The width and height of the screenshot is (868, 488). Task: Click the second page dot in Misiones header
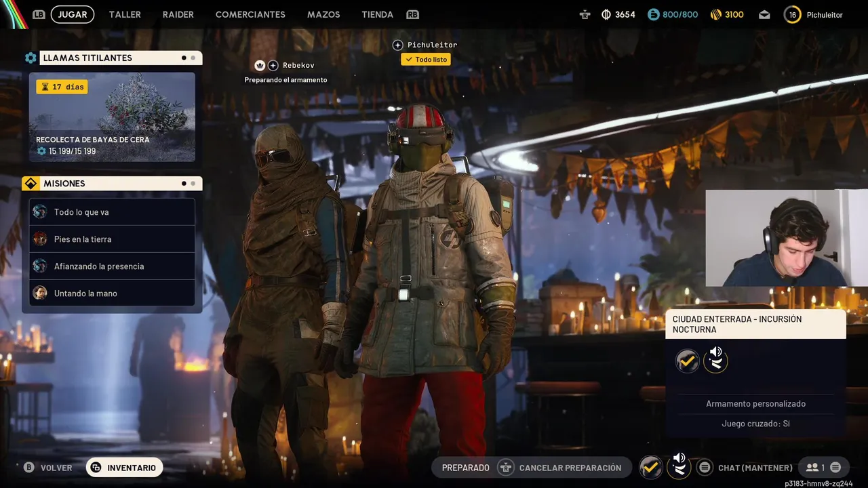pos(193,183)
